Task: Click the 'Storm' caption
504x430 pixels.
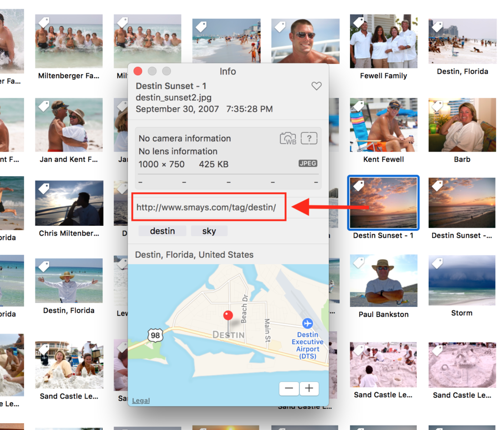Action: [462, 313]
